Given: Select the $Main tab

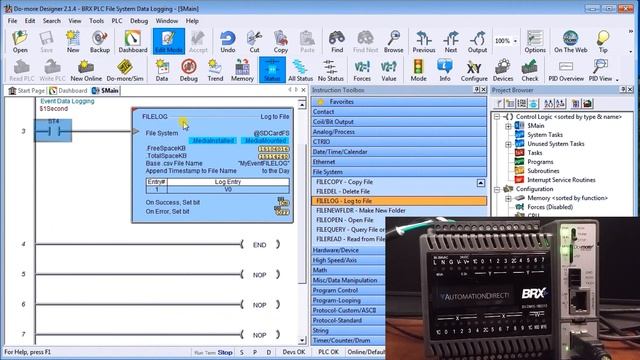Looking at the screenshot, I should click(105, 91).
